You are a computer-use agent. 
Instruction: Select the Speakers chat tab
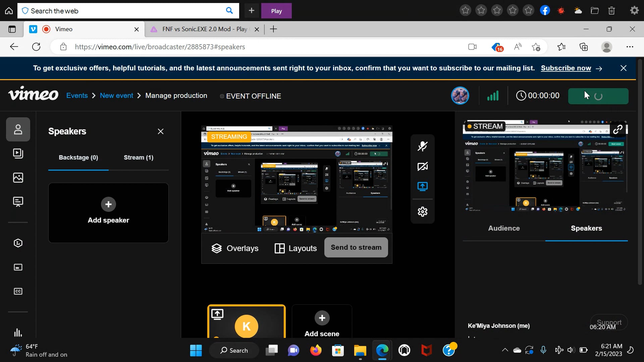[x=586, y=228]
